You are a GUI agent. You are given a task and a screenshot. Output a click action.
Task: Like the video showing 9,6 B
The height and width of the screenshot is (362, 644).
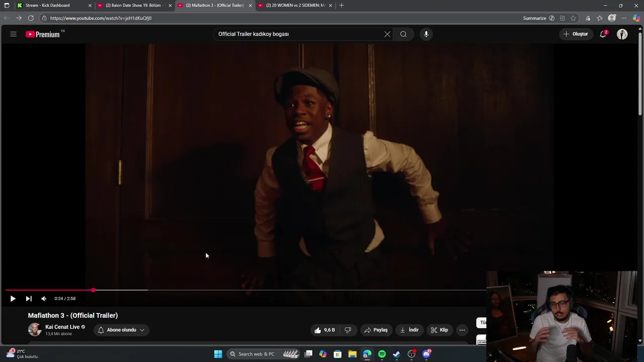(325, 330)
